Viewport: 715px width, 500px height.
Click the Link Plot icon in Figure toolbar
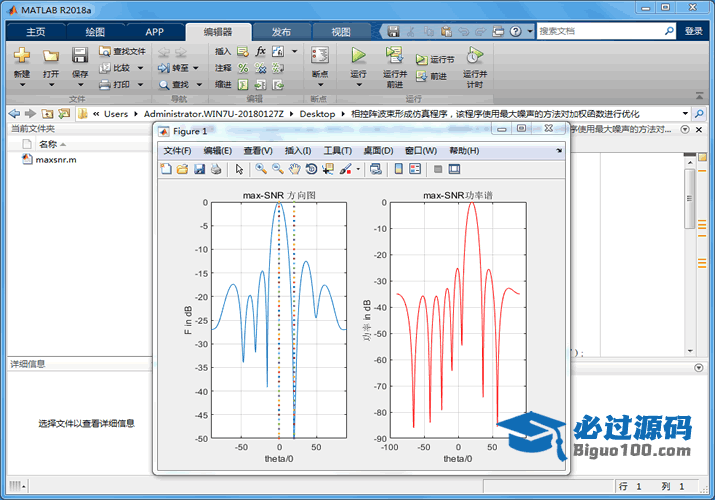coord(375,169)
